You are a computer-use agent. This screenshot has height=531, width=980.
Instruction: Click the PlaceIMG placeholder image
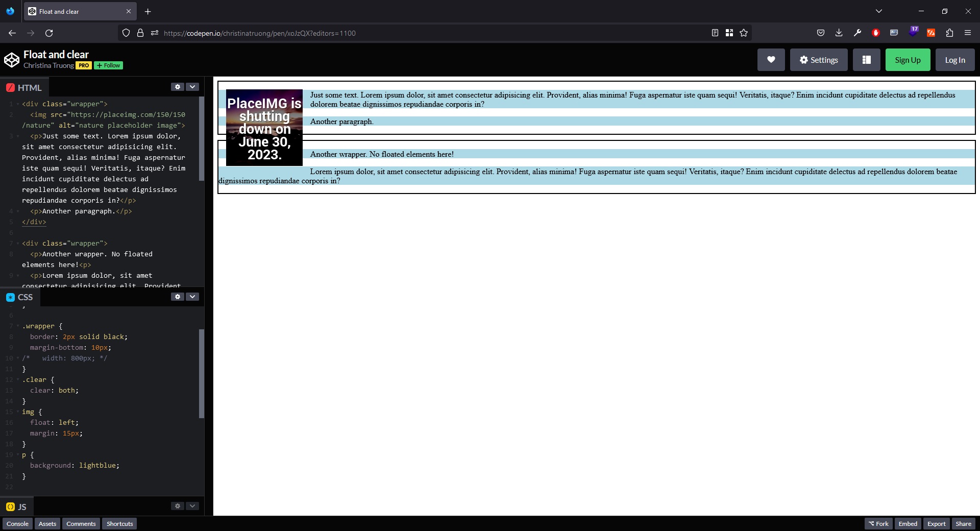click(264, 128)
